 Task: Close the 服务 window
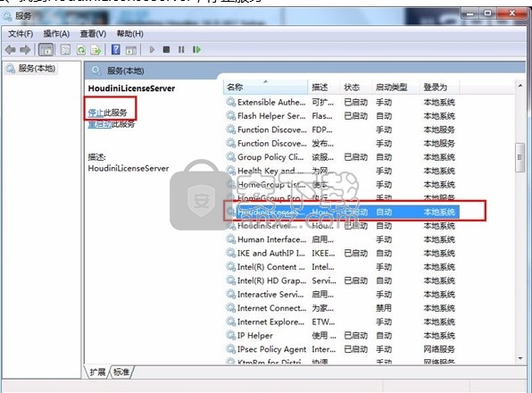pyautogui.click(x=512, y=13)
